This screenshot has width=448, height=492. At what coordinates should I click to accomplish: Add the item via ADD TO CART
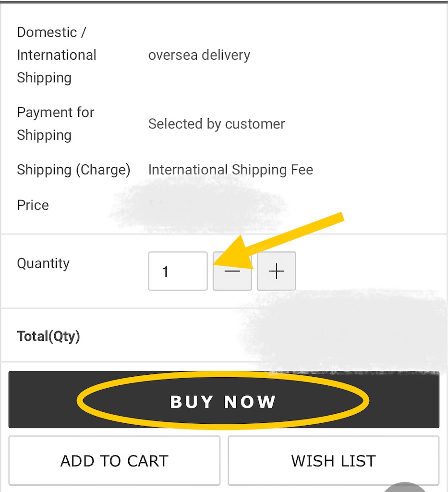114,461
